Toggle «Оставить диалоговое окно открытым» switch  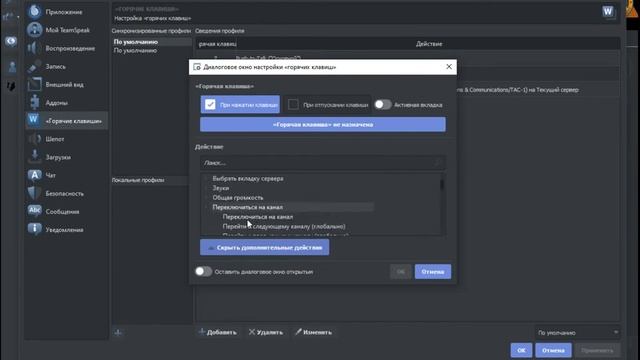(203, 271)
